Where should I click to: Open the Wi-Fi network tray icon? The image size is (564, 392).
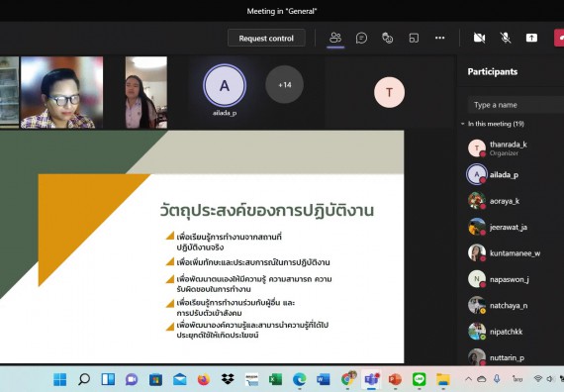coord(538,379)
